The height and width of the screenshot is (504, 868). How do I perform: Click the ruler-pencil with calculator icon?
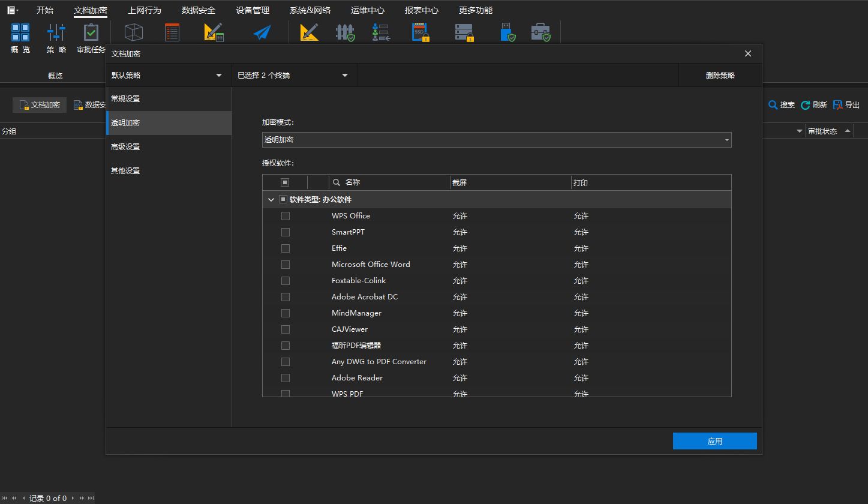(214, 32)
